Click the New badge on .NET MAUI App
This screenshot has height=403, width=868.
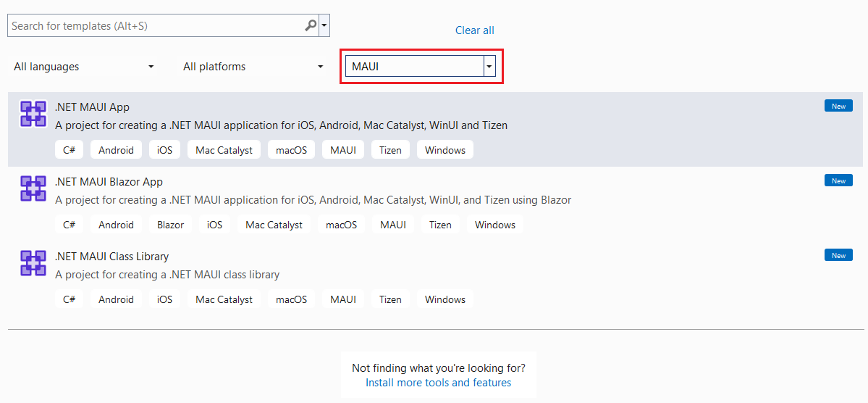tap(838, 106)
